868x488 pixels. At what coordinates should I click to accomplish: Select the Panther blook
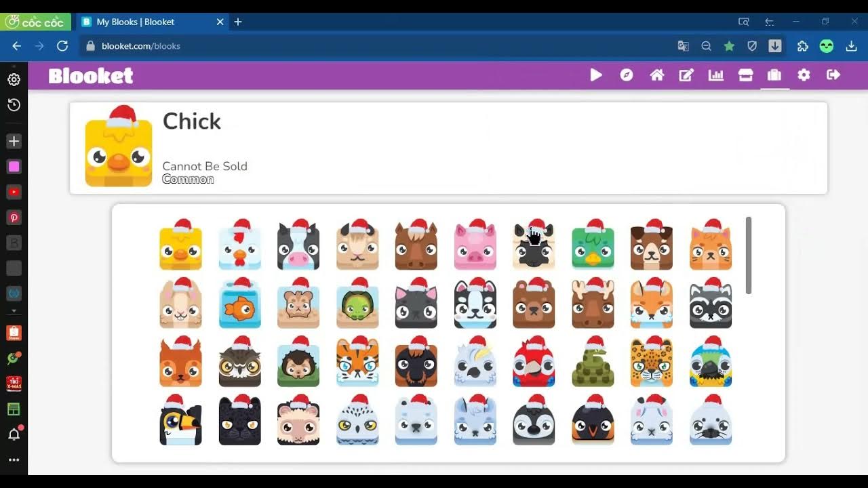tap(239, 420)
